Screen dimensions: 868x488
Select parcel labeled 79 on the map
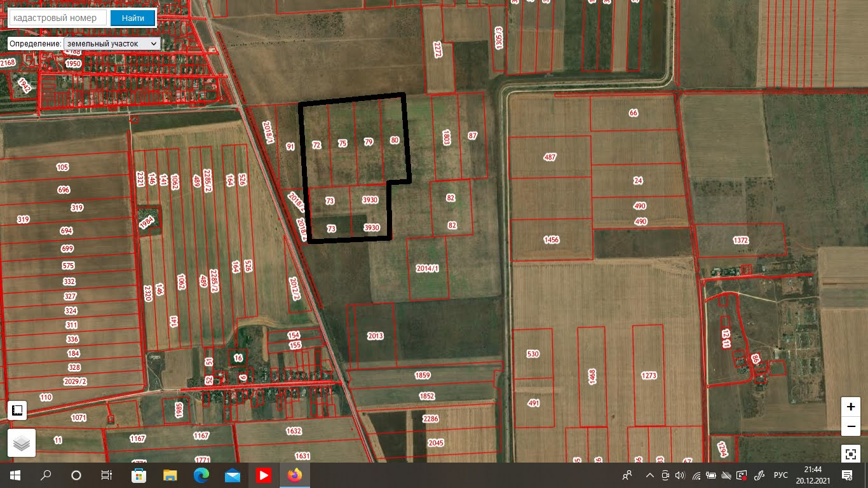(x=369, y=142)
